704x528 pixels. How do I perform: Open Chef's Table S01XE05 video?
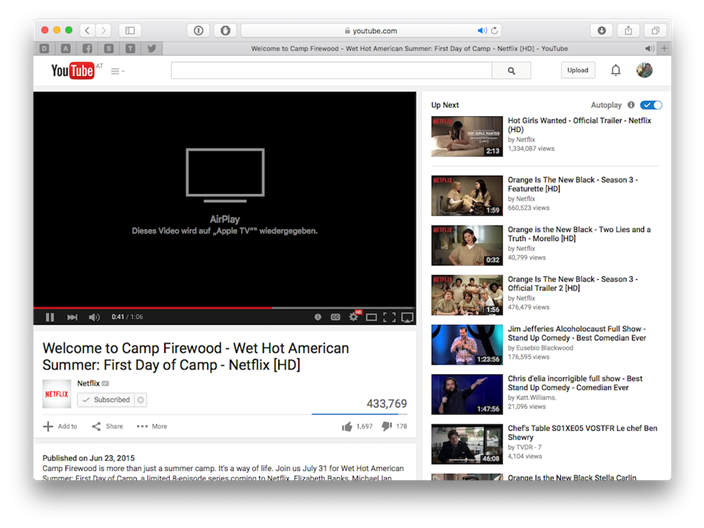582,432
